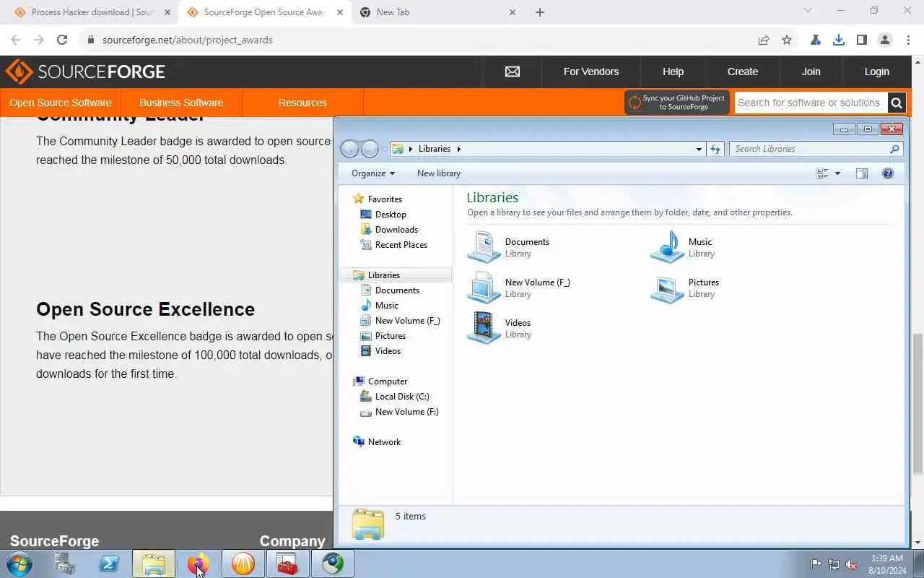Click Sync your GitHub Project button
The width and height of the screenshot is (924, 578).
click(677, 103)
